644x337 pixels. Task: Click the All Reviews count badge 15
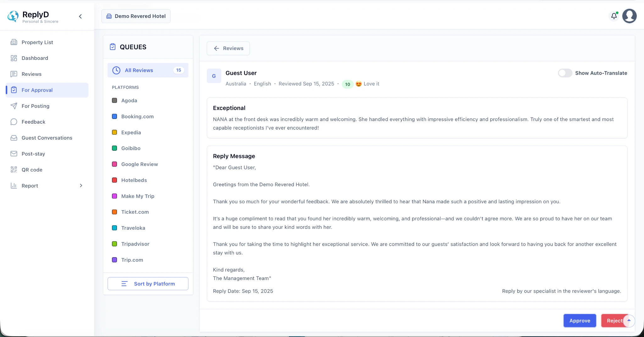179,70
